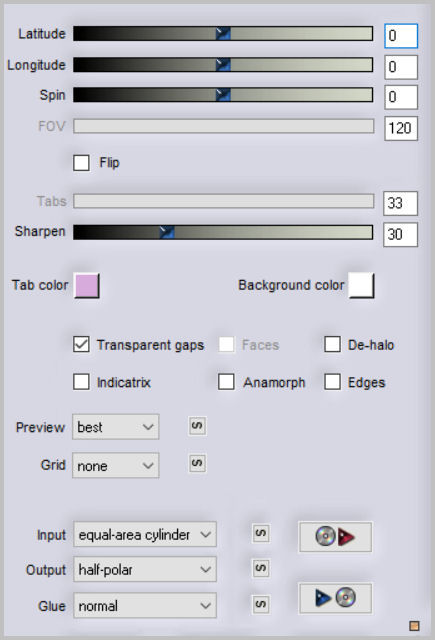
Task: Open the Output half-polar dropdown
Action: [145, 569]
